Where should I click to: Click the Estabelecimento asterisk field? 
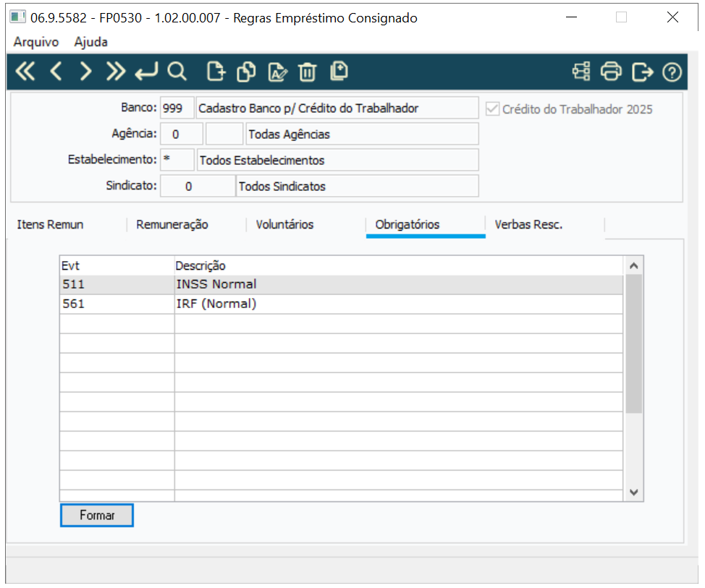pyautogui.click(x=177, y=160)
